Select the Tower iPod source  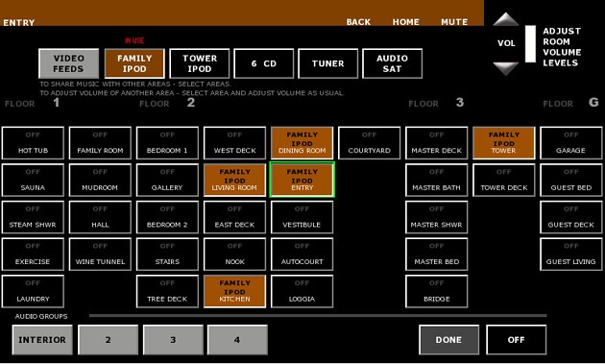(x=200, y=63)
